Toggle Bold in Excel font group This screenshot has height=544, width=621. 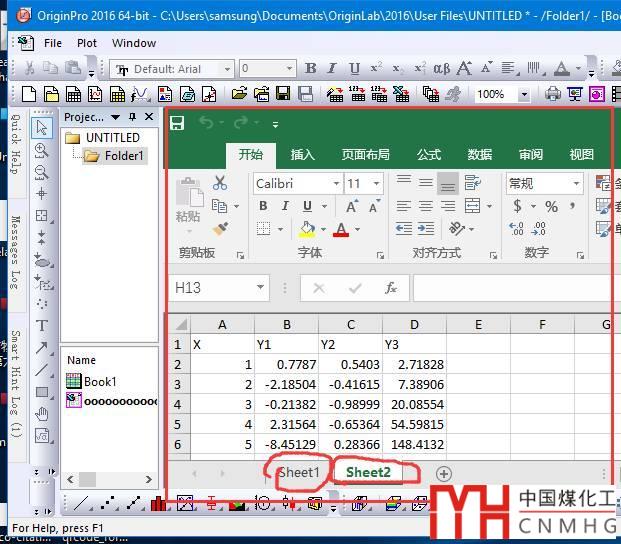[263, 206]
